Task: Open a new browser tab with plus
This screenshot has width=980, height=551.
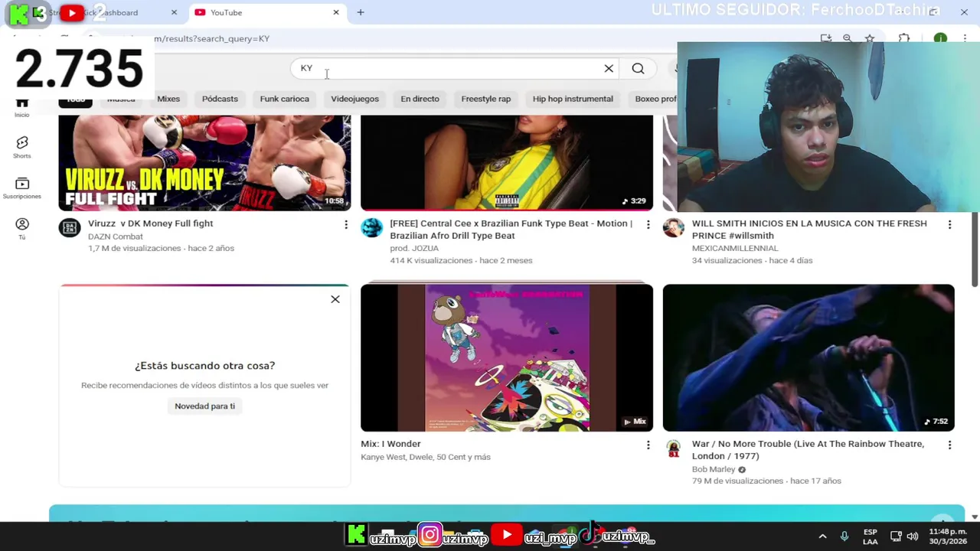Action: tap(360, 12)
